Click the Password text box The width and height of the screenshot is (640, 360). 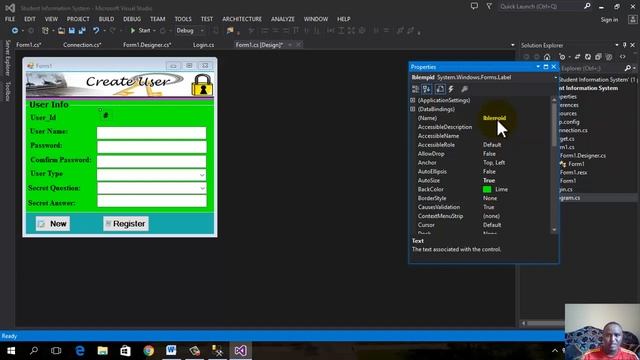click(151, 147)
